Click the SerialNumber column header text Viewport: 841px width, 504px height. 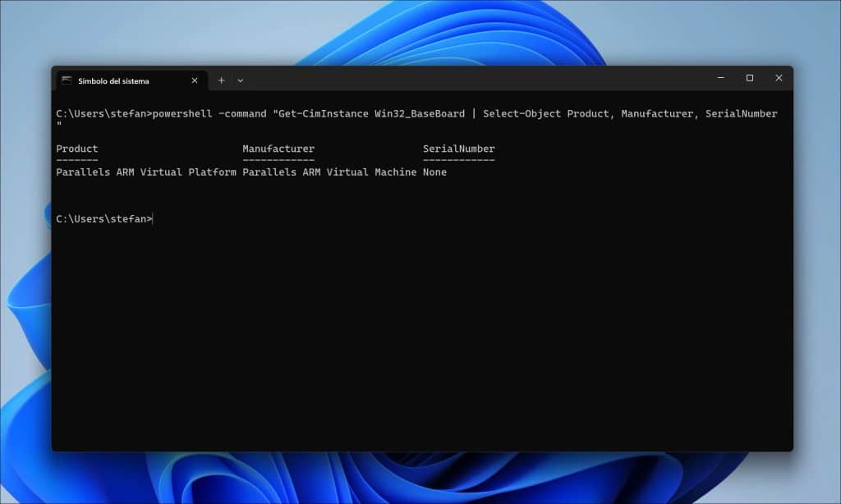point(458,149)
